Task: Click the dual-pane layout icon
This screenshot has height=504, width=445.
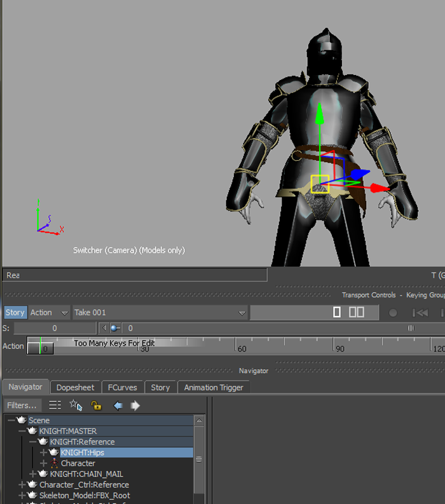Action: pos(357,312)
